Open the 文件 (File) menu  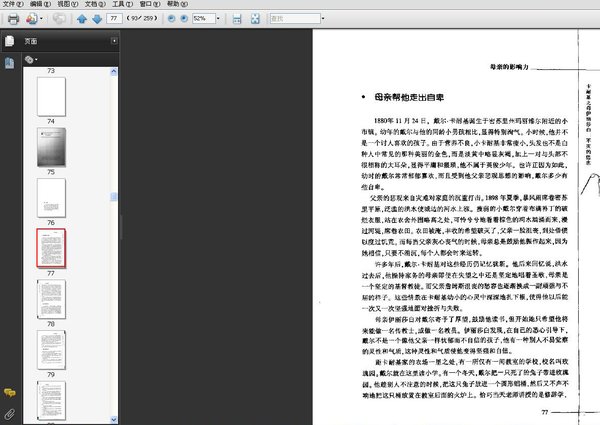[11, 5]
